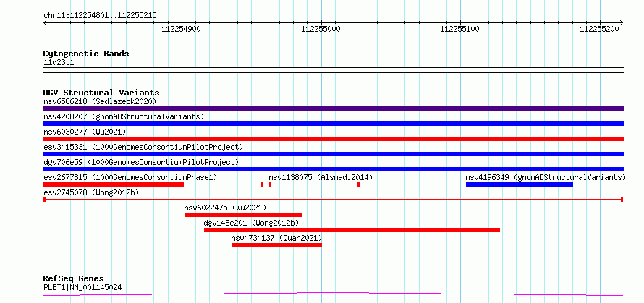
Task: Select the thin red esv2745078 line
Action: [333, 200]
